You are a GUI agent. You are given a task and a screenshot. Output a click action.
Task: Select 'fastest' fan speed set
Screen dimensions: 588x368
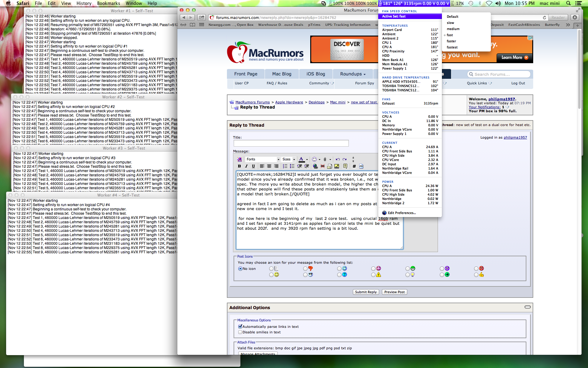452,47
